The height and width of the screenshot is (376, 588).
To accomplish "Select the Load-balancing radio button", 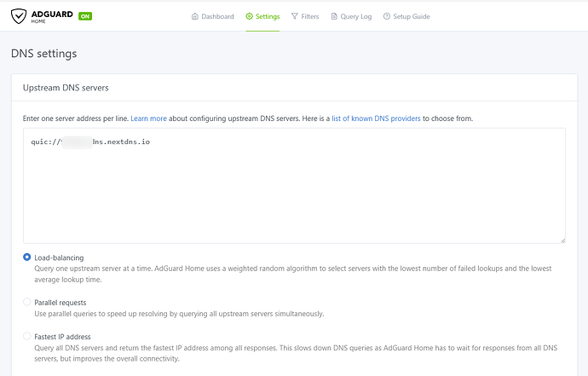I will coord(27,257).
